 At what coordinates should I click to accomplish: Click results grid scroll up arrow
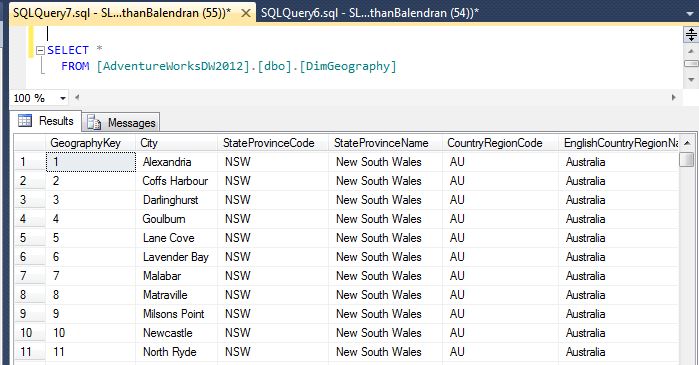click(687, 143)
